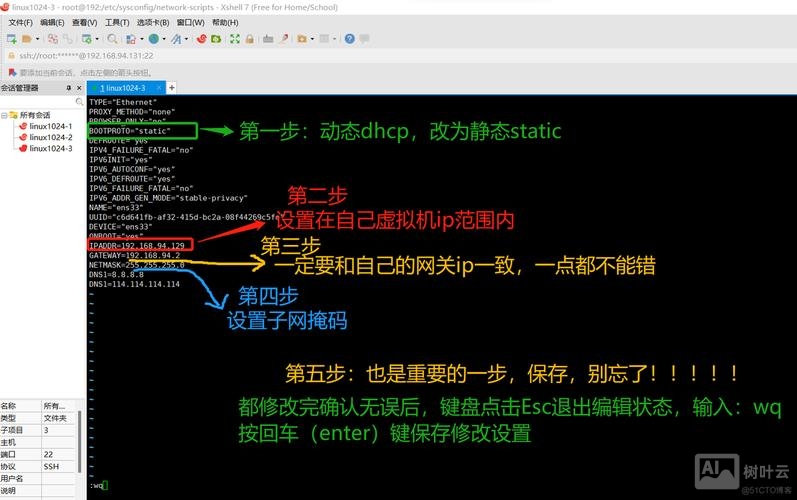Click the red bookmark add-session icon
The width and height of the screenshot is (797, 500).
(12, 72)
